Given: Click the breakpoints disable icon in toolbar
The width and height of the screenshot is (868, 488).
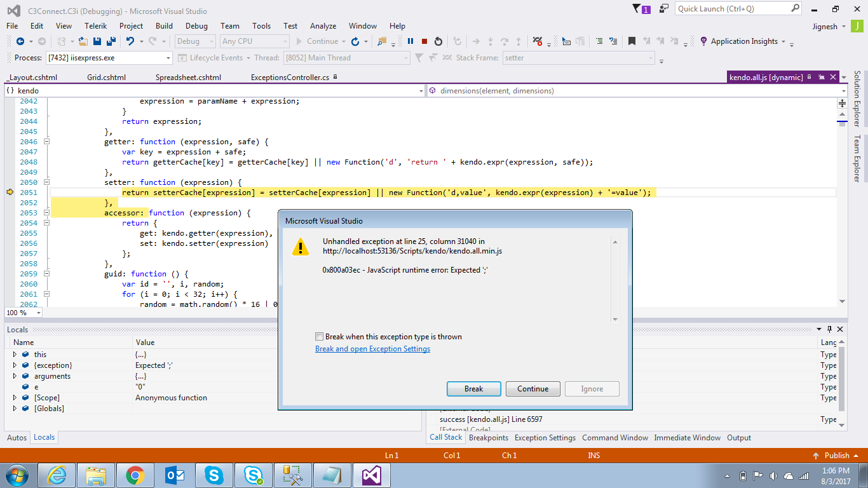Looking at the screenshot, I should point(538,41).
